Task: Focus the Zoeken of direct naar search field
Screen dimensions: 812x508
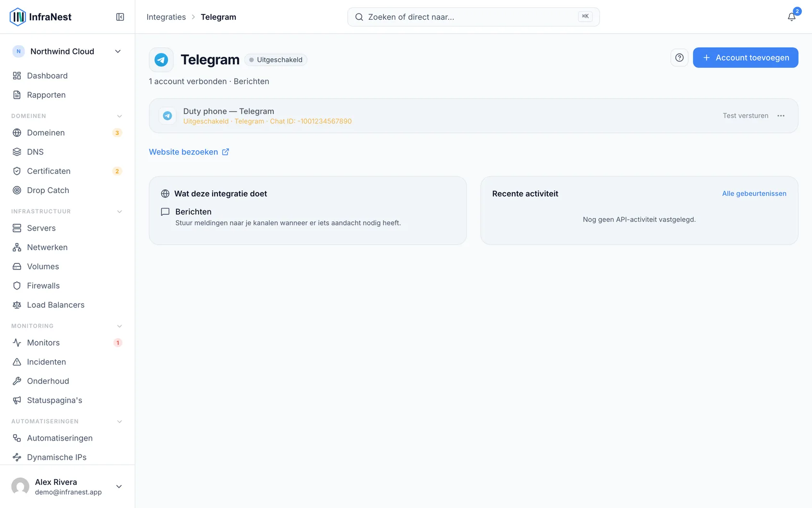Action: (473, 17)
